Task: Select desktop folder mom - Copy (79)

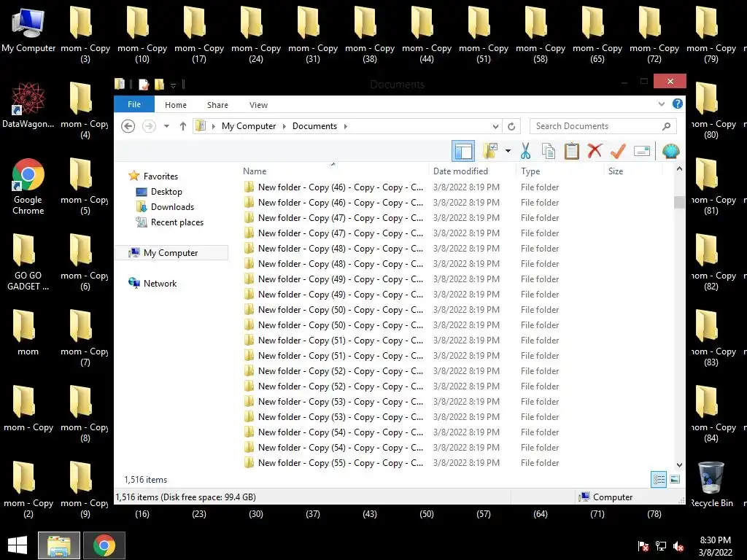Action: pos(711,34)
